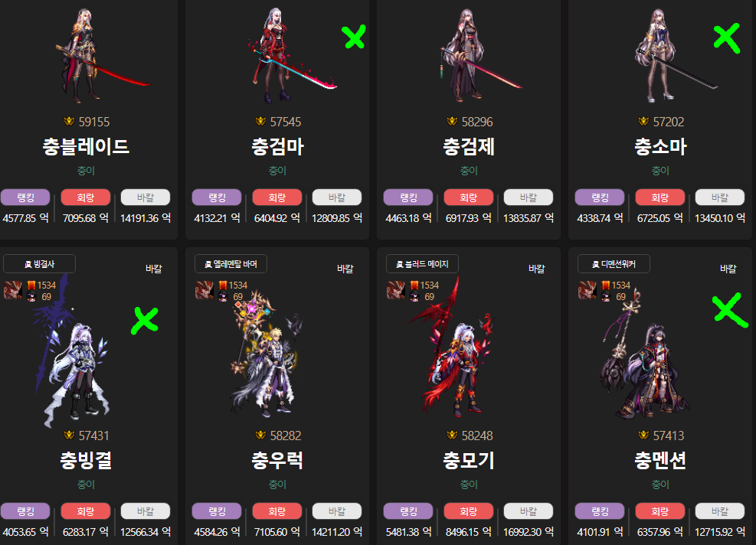Select 랭킹 tag under 충우럭

point(217,511)
